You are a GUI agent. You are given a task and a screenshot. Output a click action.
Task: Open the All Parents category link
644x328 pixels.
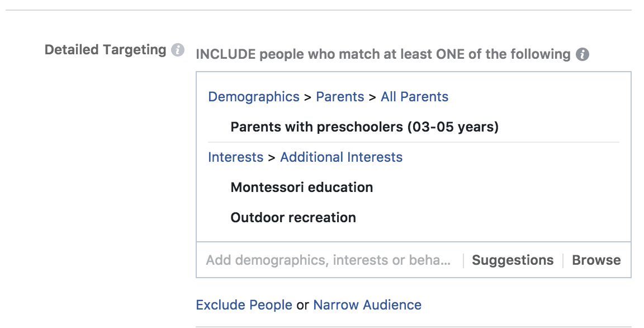[x=414, y=97]
